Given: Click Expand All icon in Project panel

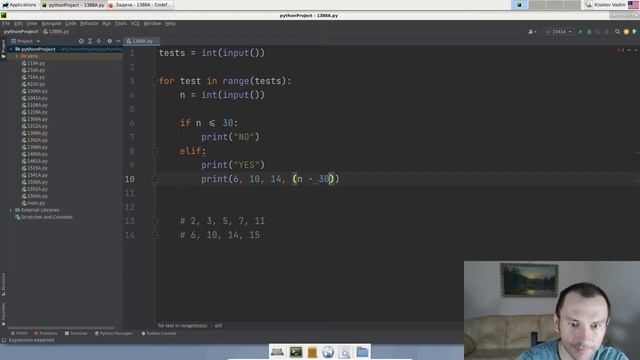Looking at the screenshot, I should coord(90,41).
